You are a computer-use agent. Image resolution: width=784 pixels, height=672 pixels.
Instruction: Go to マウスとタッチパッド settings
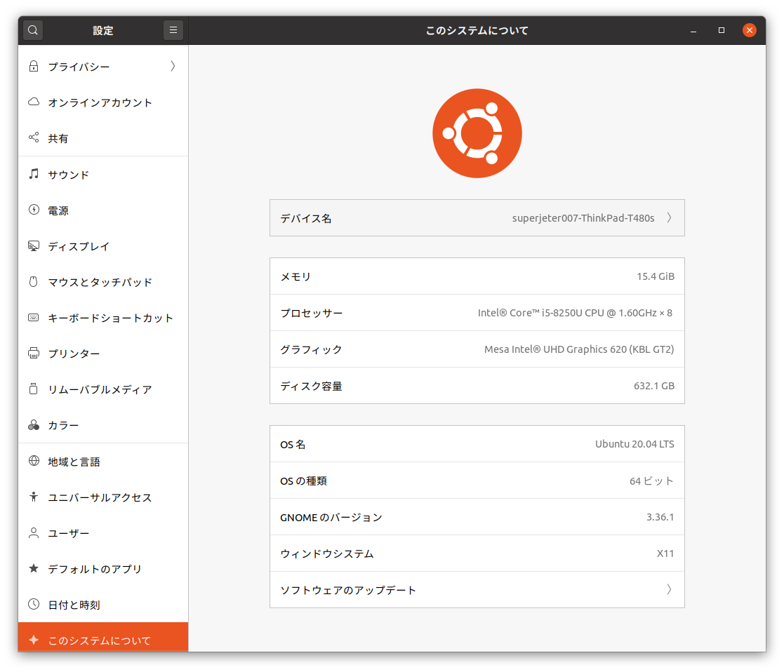point(103,282)
